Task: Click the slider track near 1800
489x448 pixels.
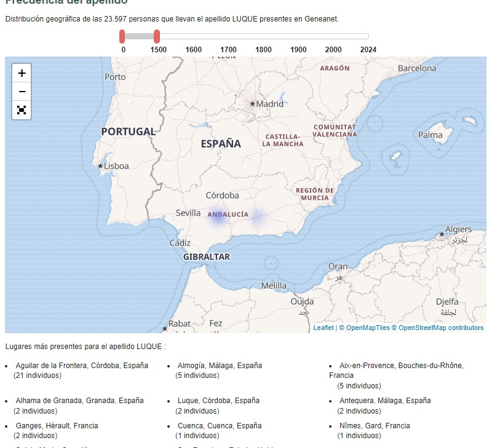Action: (263, 36)
